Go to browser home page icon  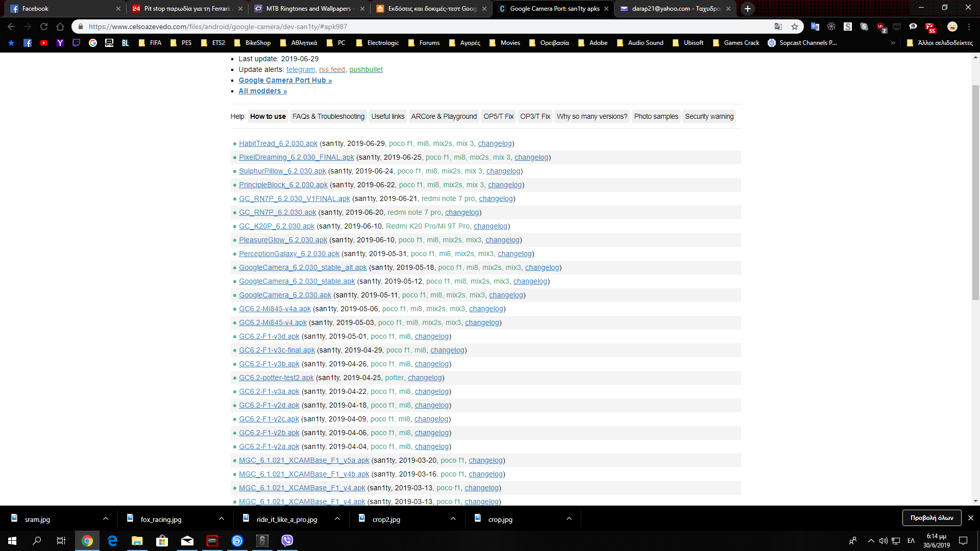60,27
